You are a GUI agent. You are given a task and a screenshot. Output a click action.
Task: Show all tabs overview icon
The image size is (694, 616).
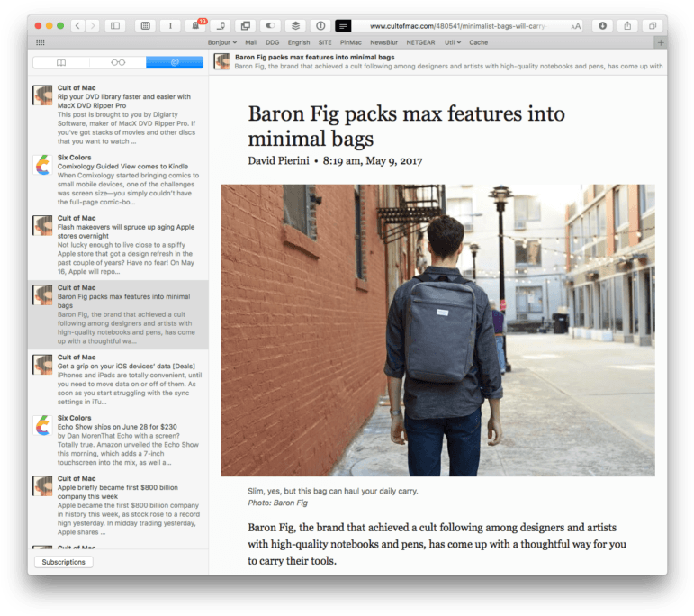pos(653,26)
